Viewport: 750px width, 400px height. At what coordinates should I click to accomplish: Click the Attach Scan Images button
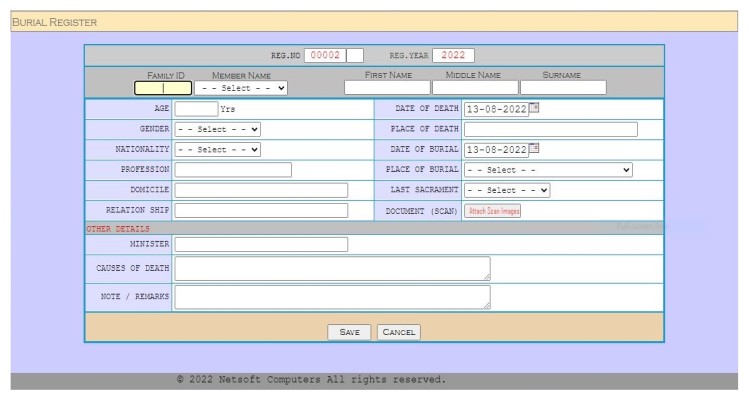494,211
